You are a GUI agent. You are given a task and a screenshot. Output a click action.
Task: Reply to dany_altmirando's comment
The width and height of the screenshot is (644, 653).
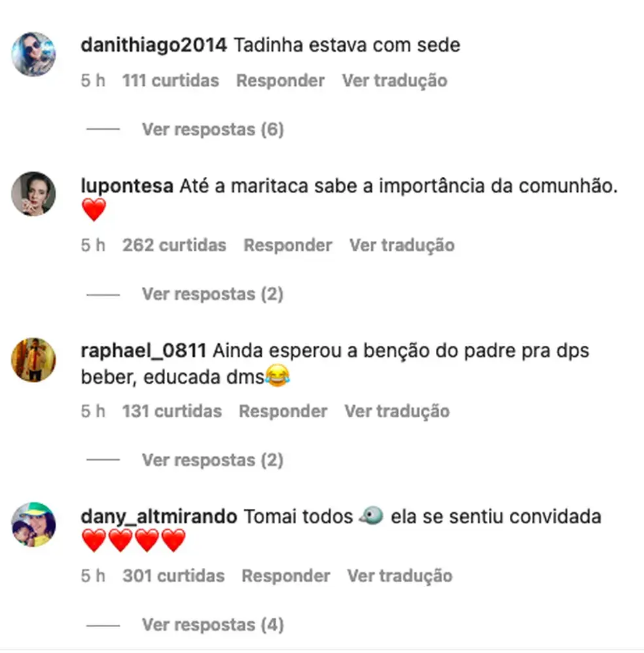tap(286, 576)
